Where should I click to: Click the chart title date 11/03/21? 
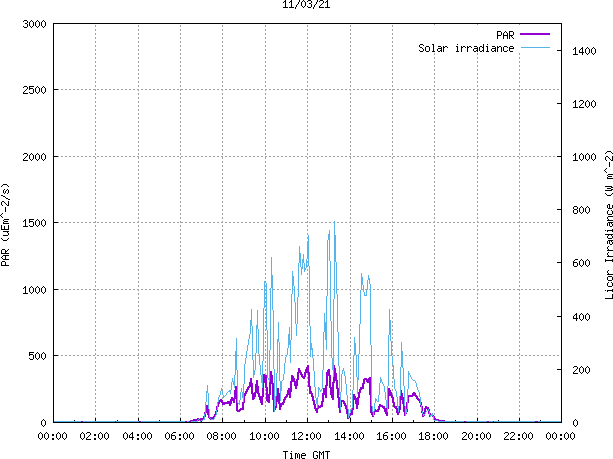(306, 5)
